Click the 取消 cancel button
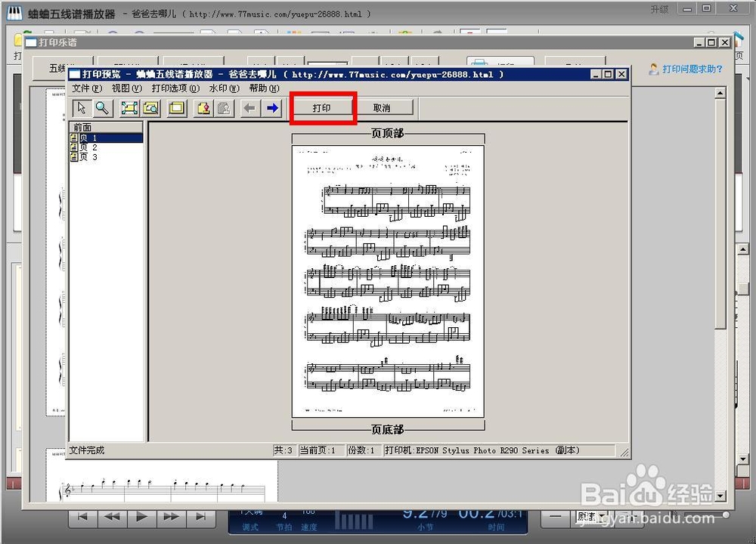756x544 pixels. tap(382, 108)
